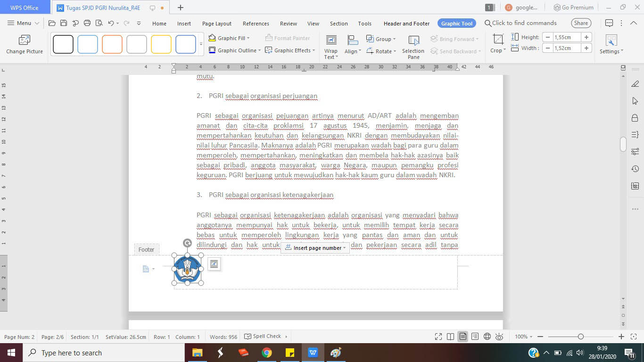Expand the Rotate options
Viewport: 644px width, 362px height.
pos(395,50)
